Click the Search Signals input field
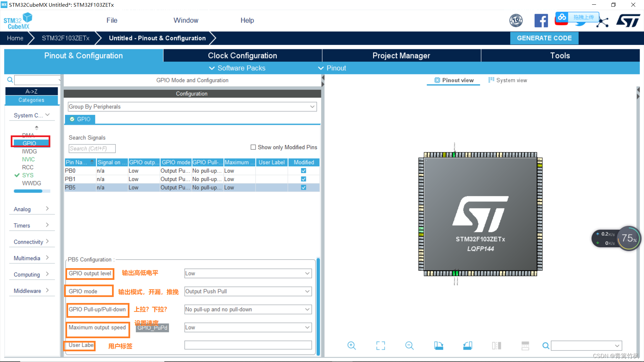 [x=92, y=148]
